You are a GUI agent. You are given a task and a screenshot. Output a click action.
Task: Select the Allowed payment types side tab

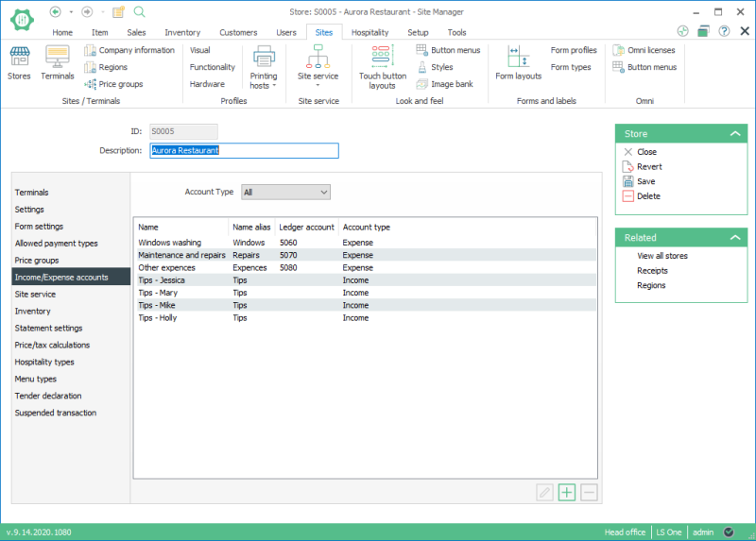pos(71,244)
